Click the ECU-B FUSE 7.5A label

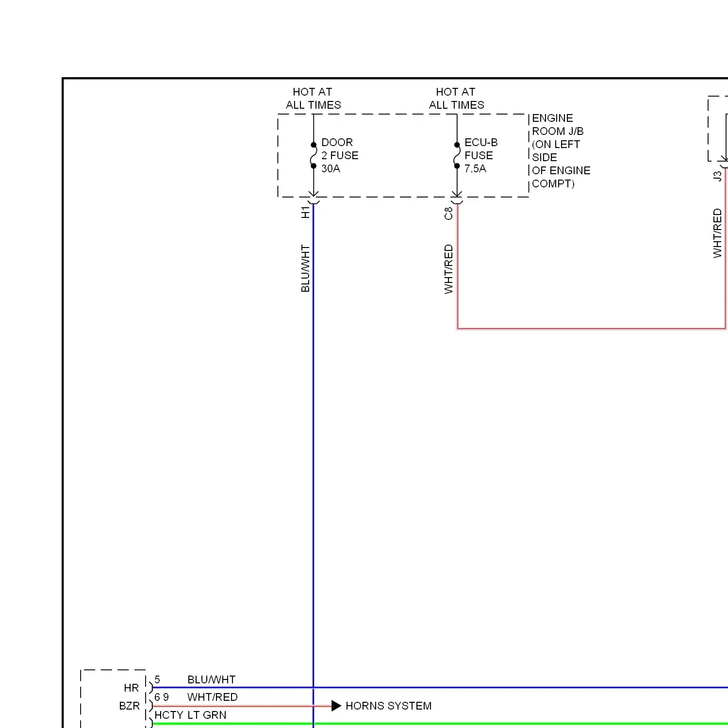(481, 156)
